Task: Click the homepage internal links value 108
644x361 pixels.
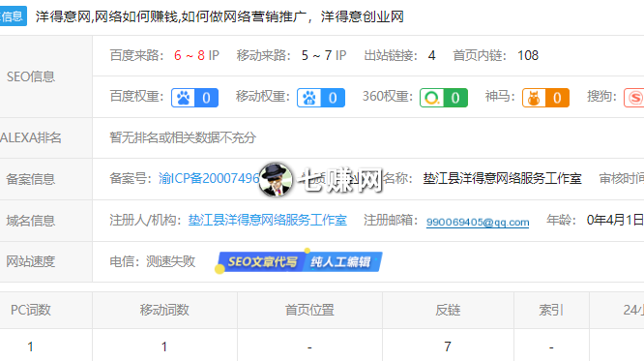Action: [528, 55]
